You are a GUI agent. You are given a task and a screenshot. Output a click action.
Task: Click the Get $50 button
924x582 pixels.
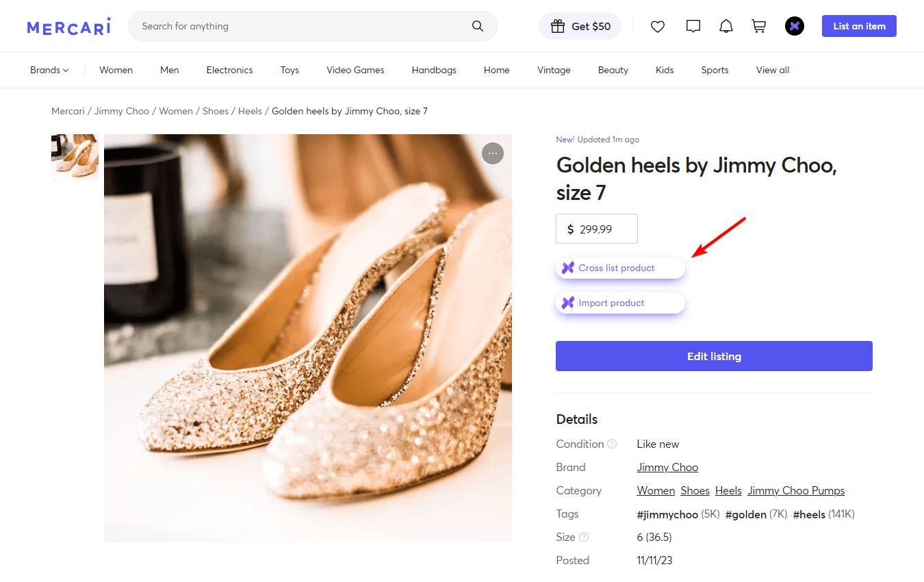pyautogui.click(x=580, y=26)
